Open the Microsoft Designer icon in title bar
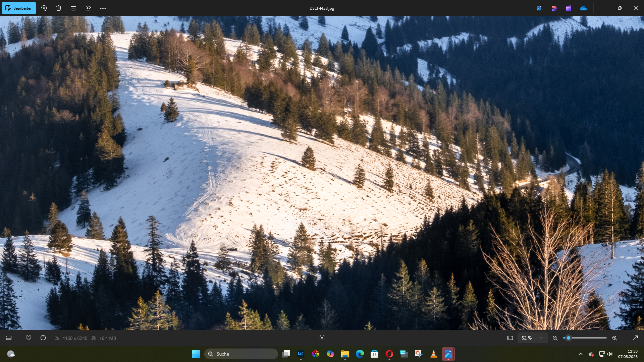 pos(554,8)
